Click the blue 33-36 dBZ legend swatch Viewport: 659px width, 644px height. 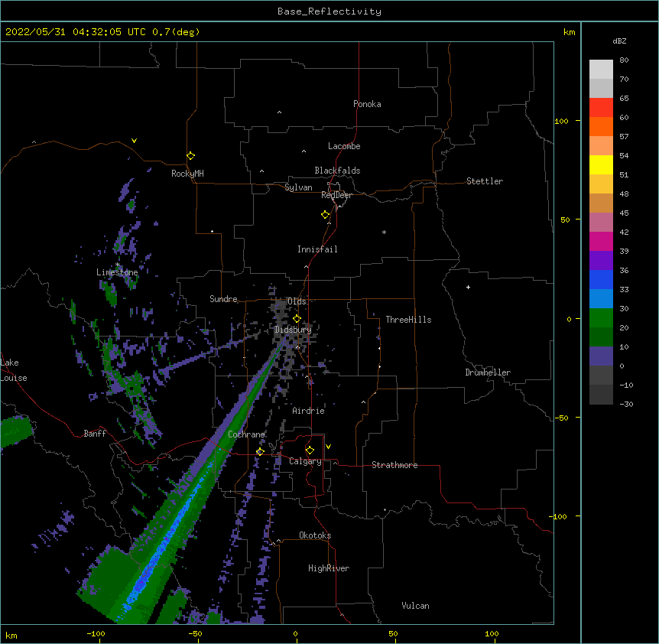[601, 279]
